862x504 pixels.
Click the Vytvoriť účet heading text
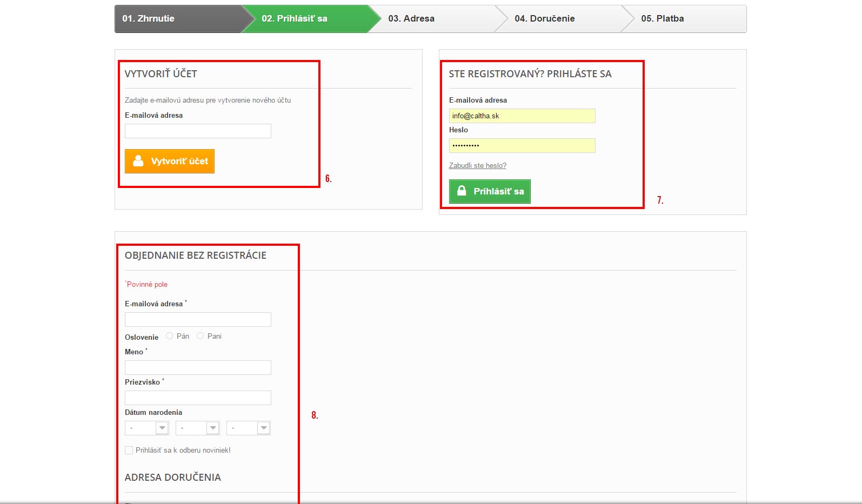tap(161, 74)
